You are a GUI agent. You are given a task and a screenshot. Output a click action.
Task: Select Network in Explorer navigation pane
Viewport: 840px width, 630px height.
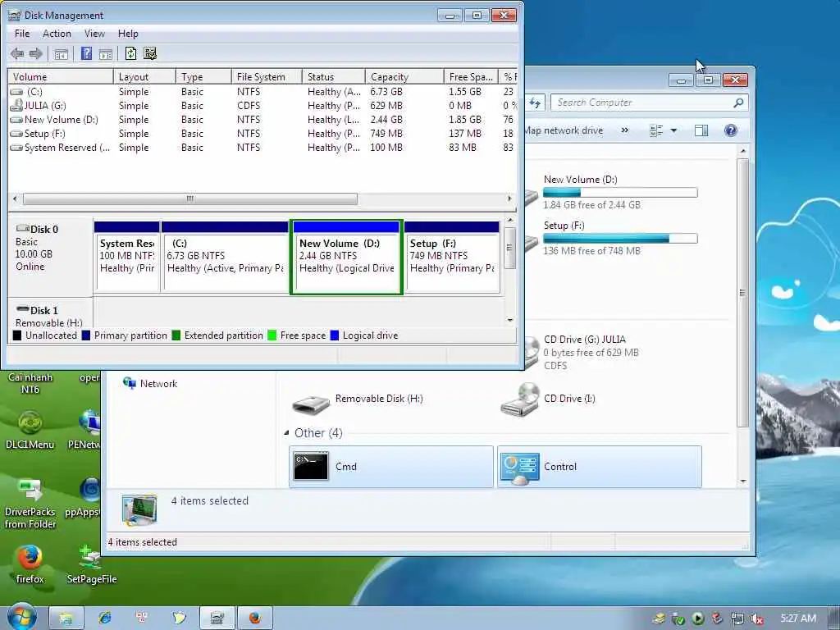pyautogui.click(x=150, y=384)
